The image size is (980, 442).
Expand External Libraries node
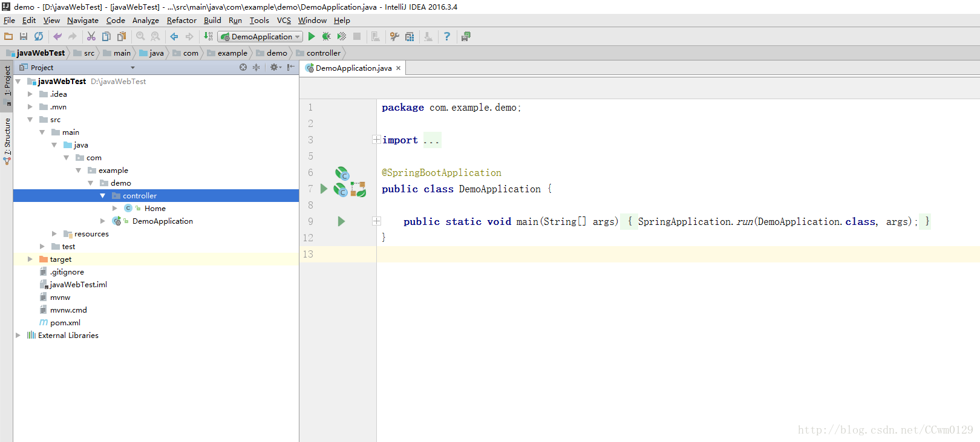pyautogui.click(x=18, y=335)
